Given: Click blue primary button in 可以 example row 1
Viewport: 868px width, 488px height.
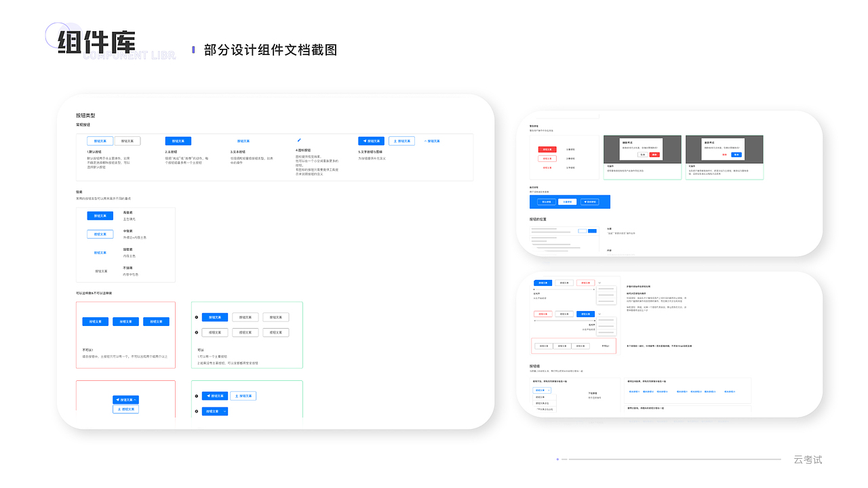Looking at the screenshot, I should (215, 317).
